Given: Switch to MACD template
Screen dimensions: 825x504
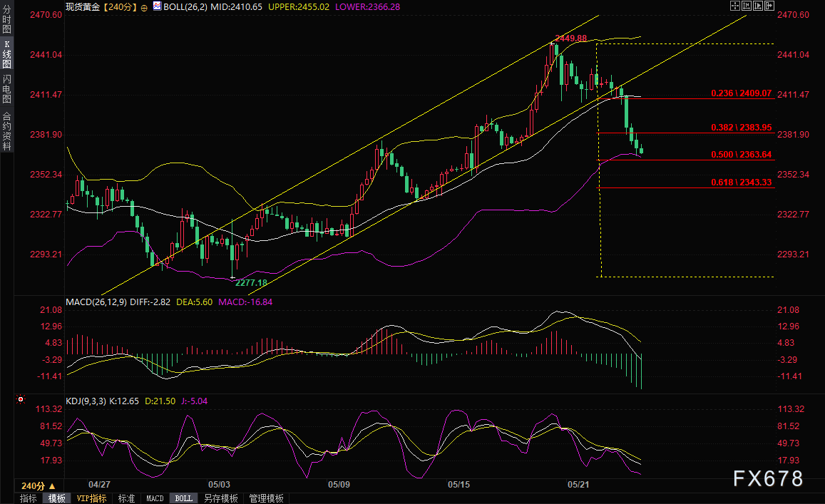Looking at the screenshot, I should coord(155,498).
